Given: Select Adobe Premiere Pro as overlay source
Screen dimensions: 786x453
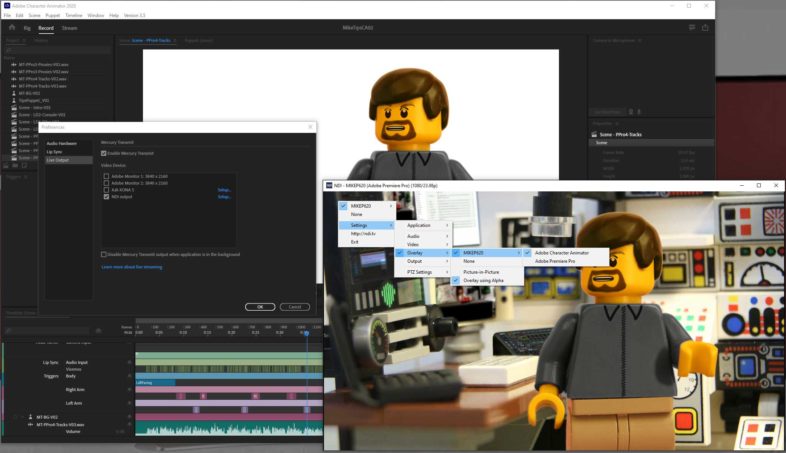Looking at the screenshot, I should (566, 262).
